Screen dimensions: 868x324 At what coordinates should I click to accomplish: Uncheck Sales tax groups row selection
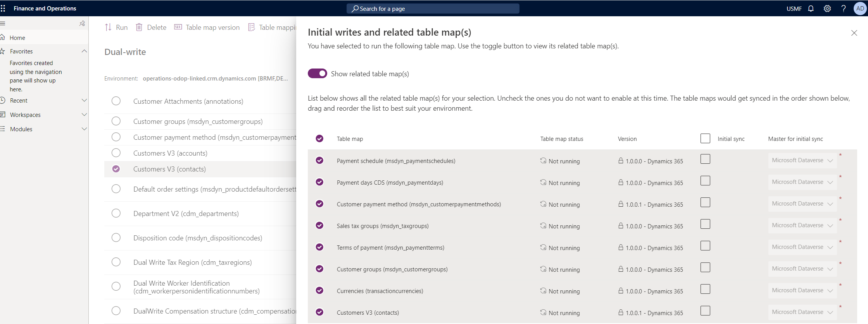click(319, 225)
